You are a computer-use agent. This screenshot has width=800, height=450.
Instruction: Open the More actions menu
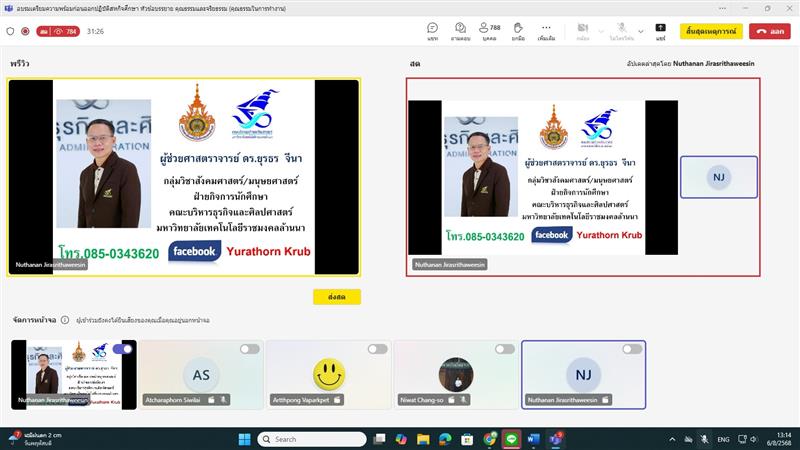(x=546, y=30)
